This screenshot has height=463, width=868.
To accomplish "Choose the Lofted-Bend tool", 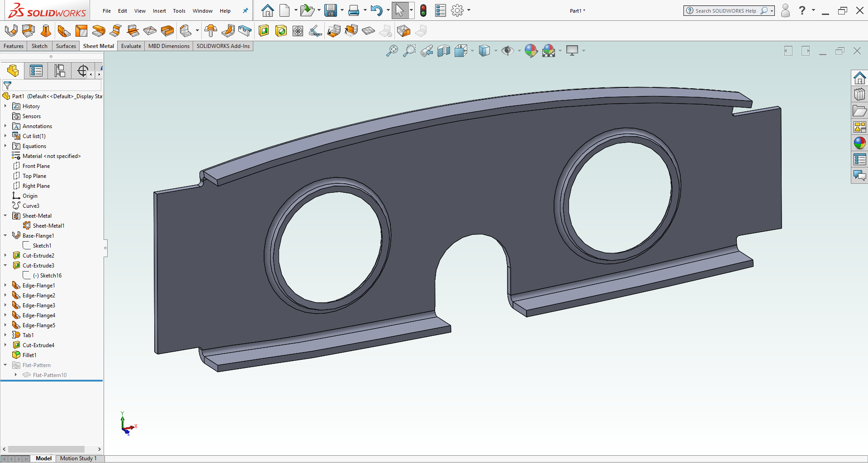I will [46, 31].
